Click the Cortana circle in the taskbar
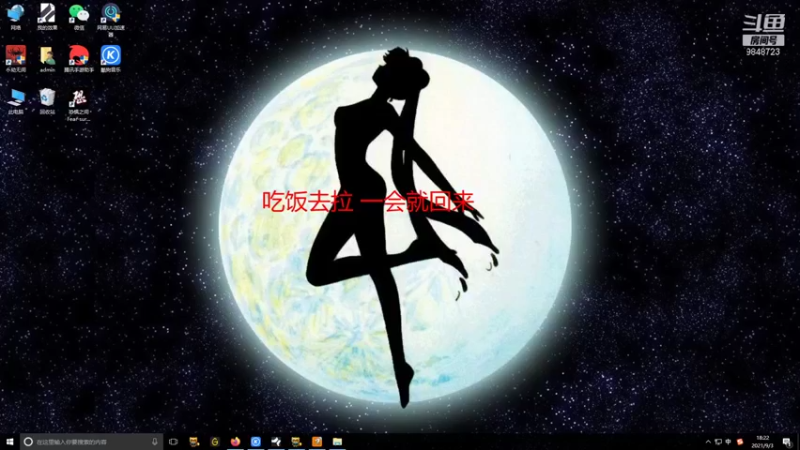 point(29,442)
